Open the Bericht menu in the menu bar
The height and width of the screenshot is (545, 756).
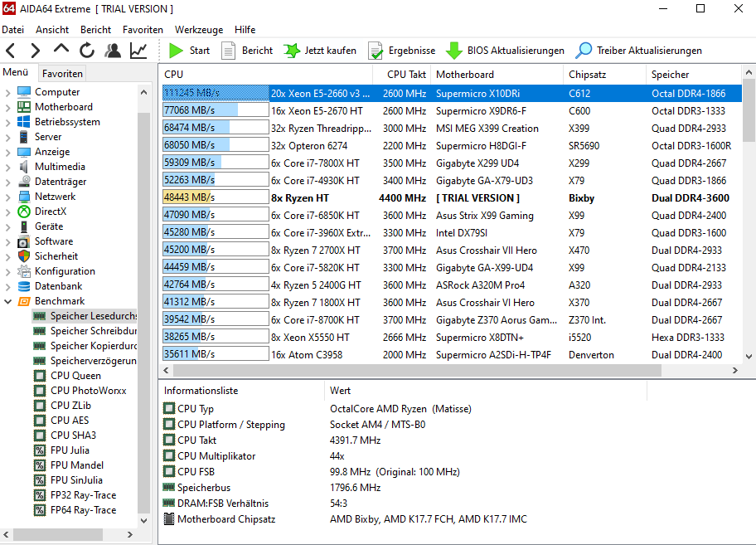tap(95, 29)
